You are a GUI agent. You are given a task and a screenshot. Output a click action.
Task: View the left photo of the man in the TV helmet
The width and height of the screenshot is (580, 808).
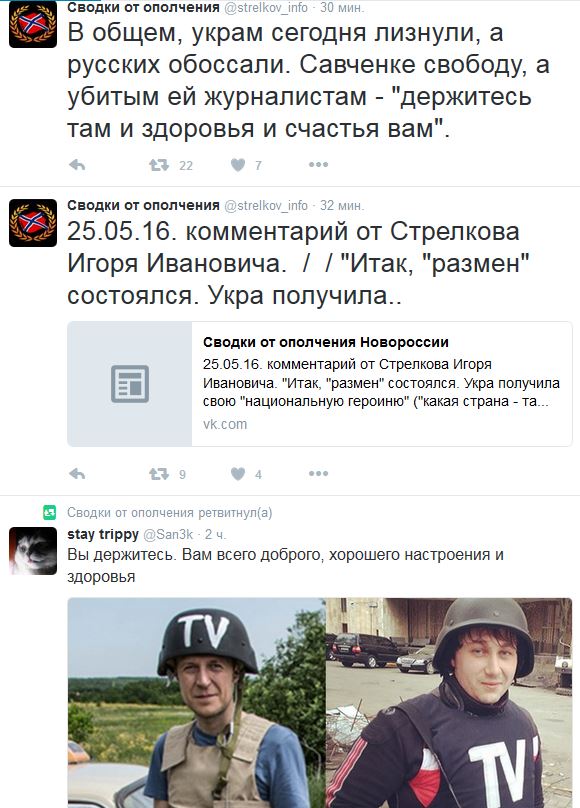tap(196, 703)
